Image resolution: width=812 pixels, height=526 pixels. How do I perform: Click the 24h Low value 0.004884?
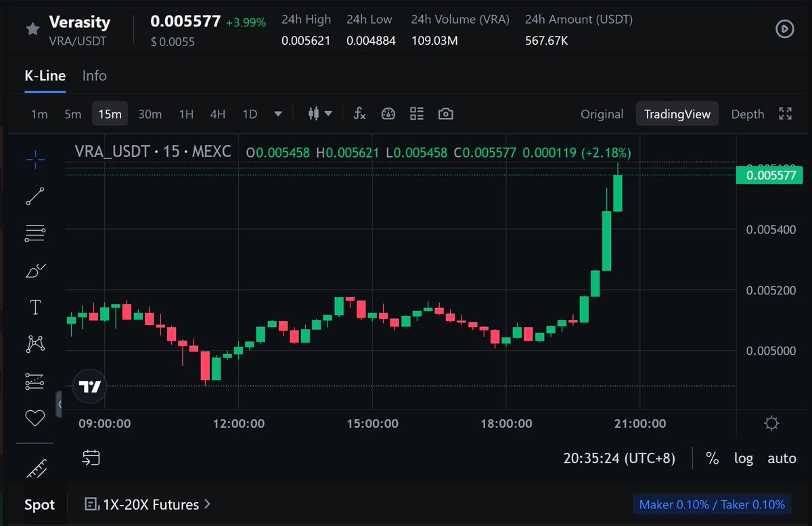[371, 41]
